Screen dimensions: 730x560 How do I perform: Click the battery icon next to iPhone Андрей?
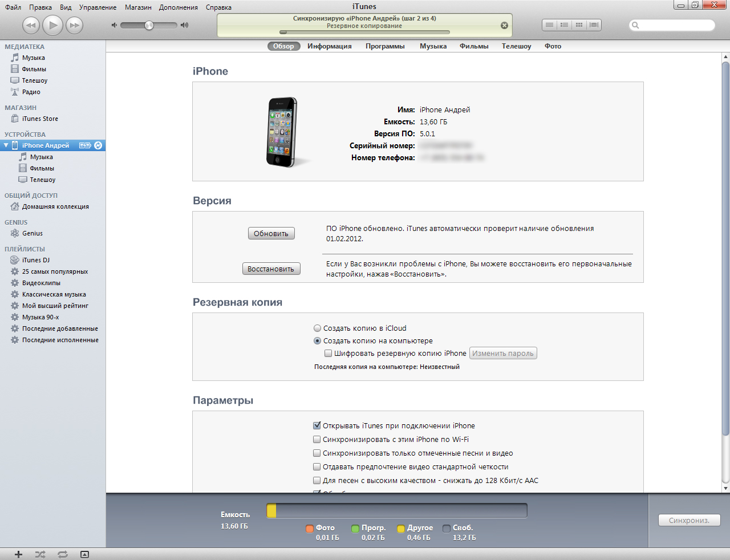pos(85,145)
